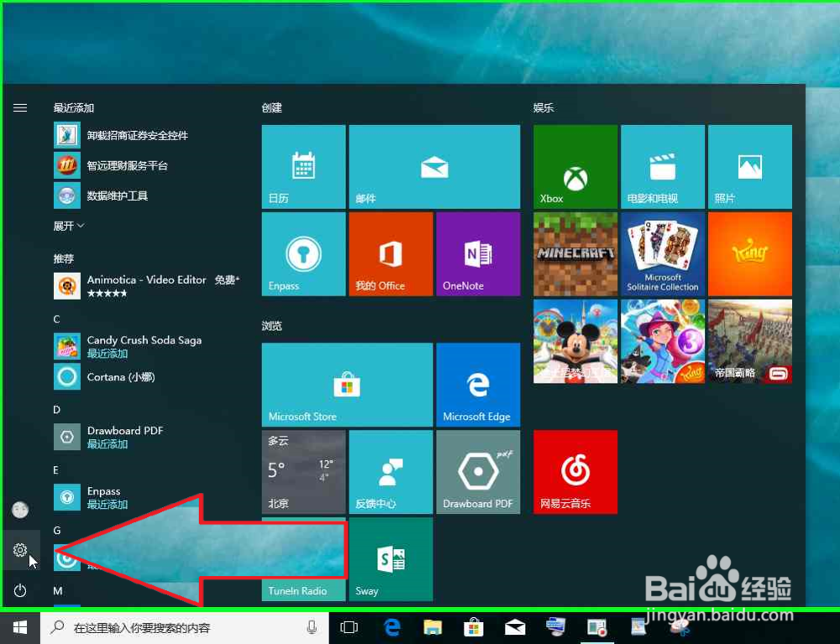Open Mail from the taskbar
Screen dimensions: 840x644
pos(515,627)
